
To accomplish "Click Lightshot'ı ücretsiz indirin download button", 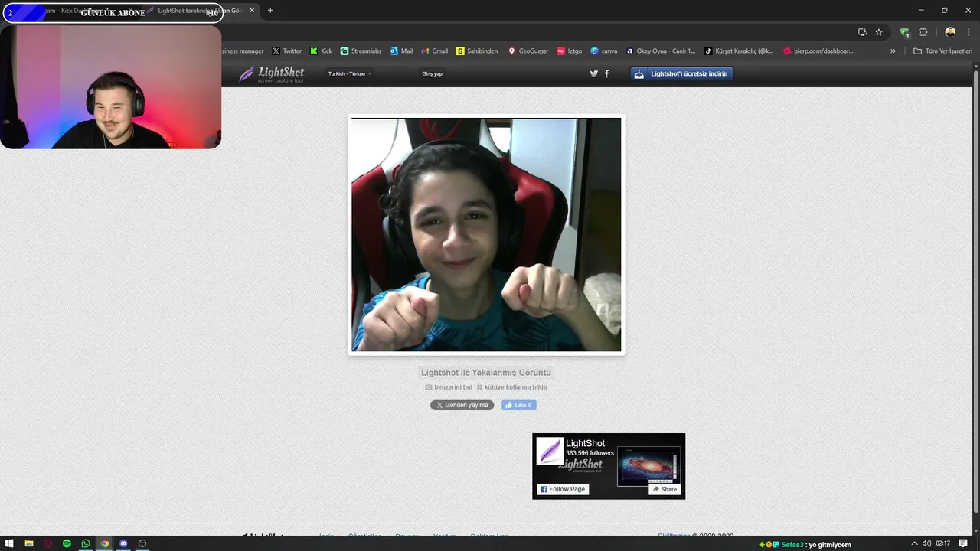I will [x=682, y=73].
